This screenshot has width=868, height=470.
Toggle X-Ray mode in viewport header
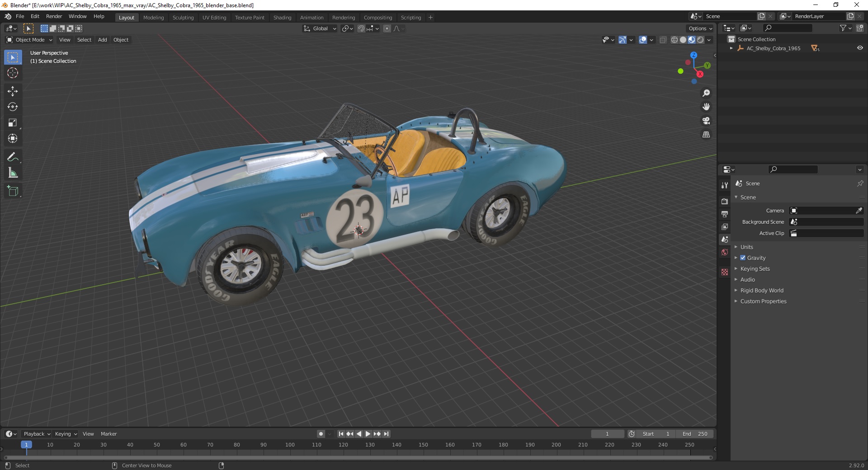663,40
